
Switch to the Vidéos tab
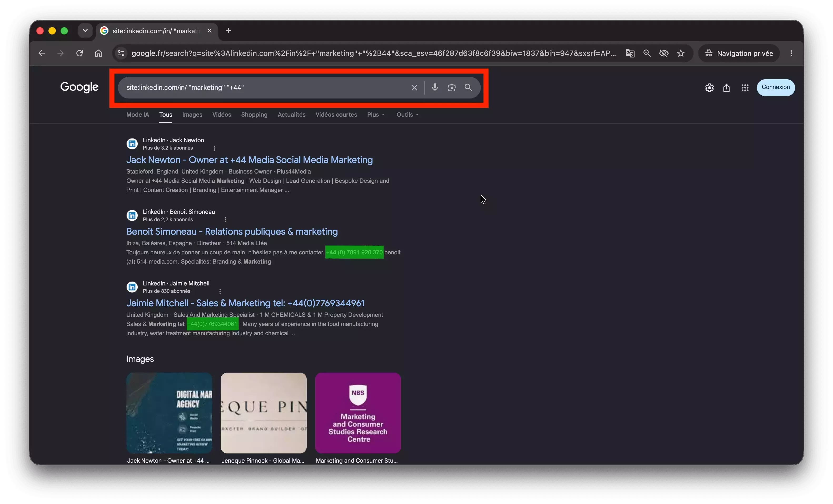click(221, 115)
